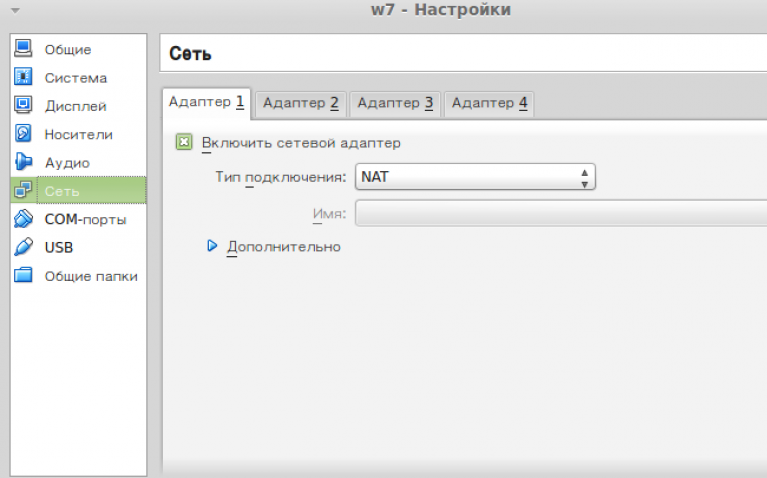Screen dimensions: 767x478
Task: Click the Система chip icon
Action: tap(23, 77)
